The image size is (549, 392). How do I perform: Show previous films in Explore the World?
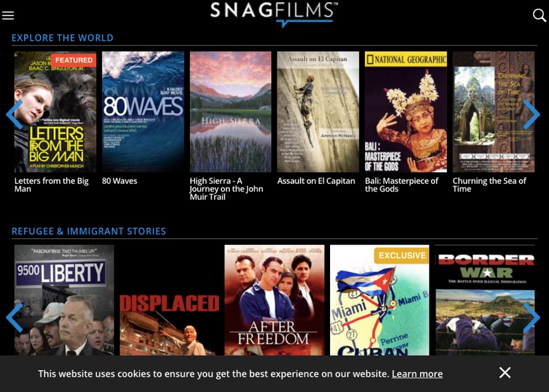[14, 114]
